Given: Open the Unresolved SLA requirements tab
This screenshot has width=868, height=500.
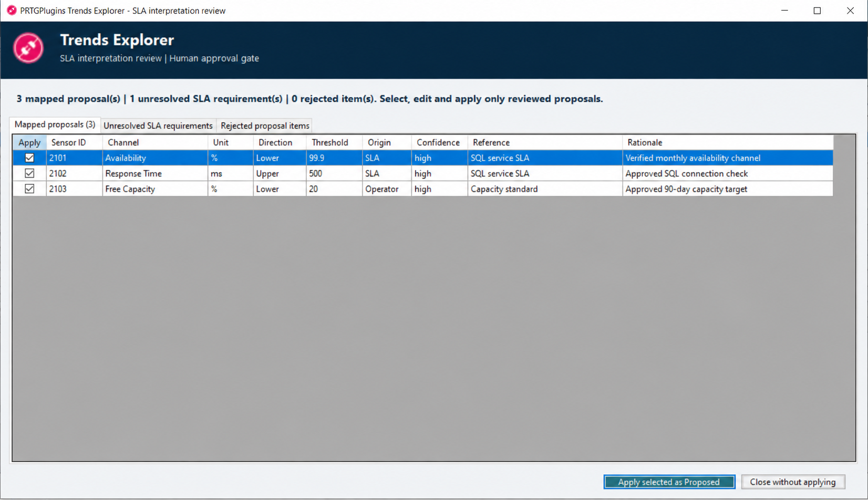Looking at the screenshot, I should pyautogui.click(x=158, y=126).
